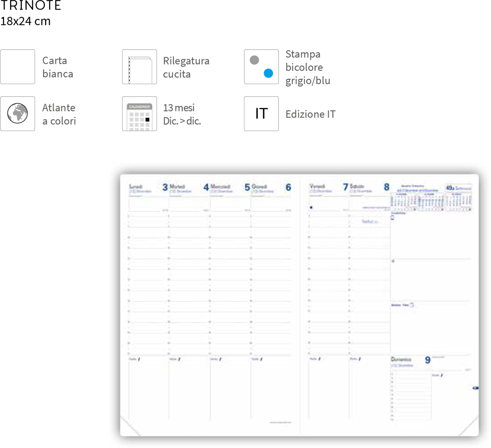
Task: Click the Carta bianca white paper icon
Action: pyautogui.click(x=17, y=67)
